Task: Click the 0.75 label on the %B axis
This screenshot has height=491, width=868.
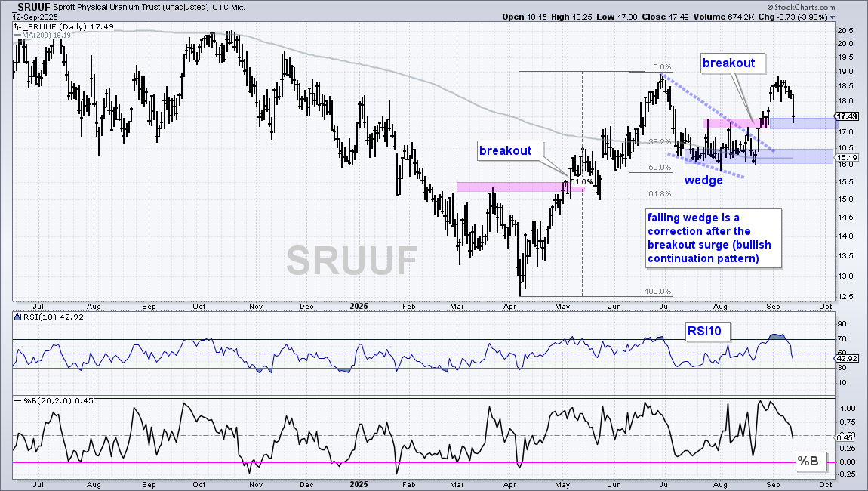Action: click(x=847, y=422)
